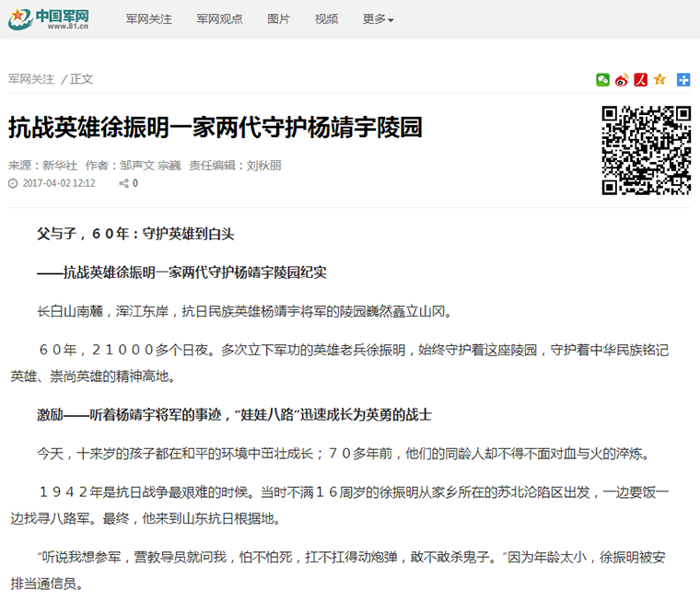Open the 图片 nav item
The image size is (700, 601).
click(x=278, y=19)
